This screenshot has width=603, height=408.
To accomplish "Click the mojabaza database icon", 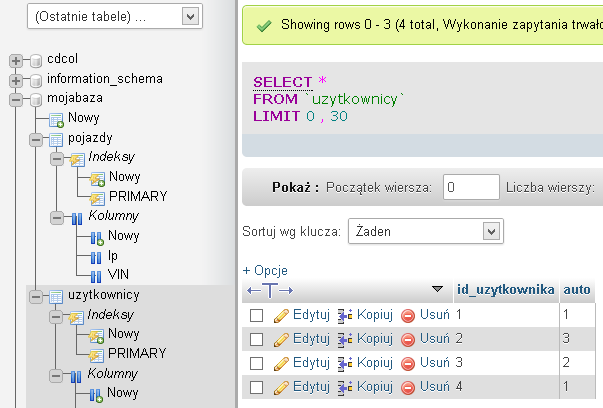I will (x=37, y=99).
